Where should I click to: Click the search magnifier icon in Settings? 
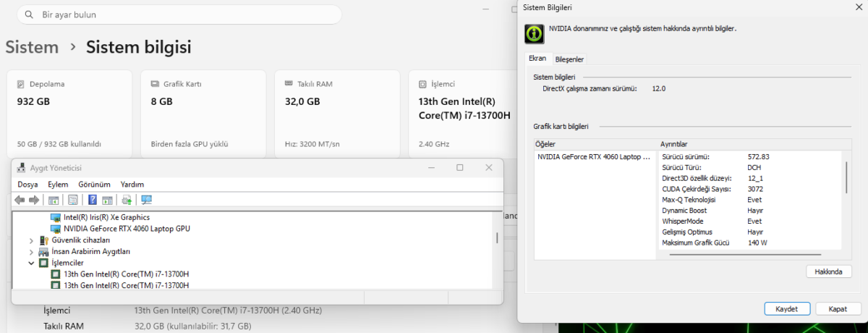pos(29,14)
